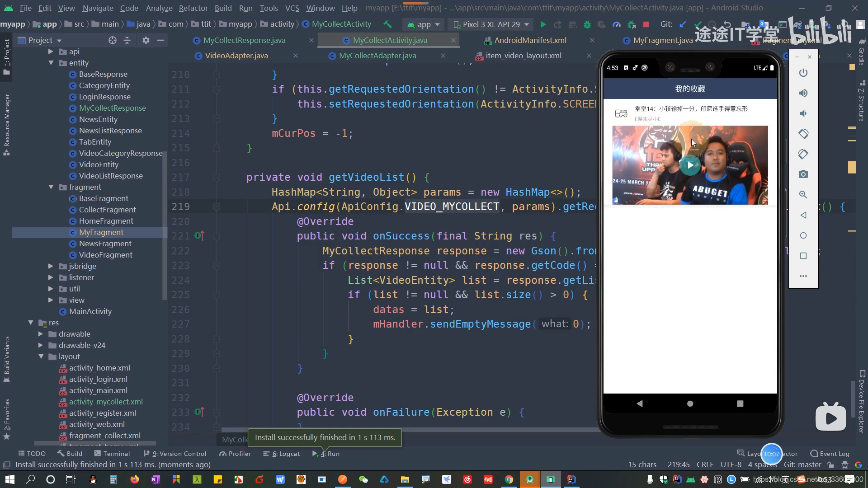Switch to item_video_layout.xml tab
Image resolution: width=868 pixels, height=488 pixels.
pos(524,56)
